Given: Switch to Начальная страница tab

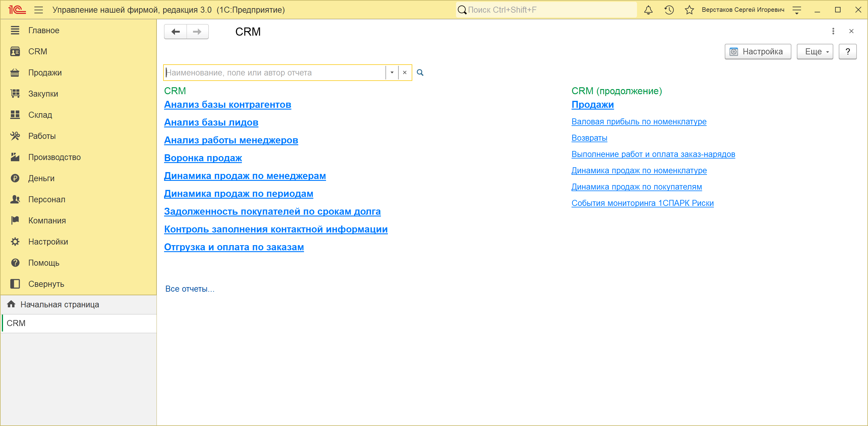Looking at the screenshot, I should point(79,305).
